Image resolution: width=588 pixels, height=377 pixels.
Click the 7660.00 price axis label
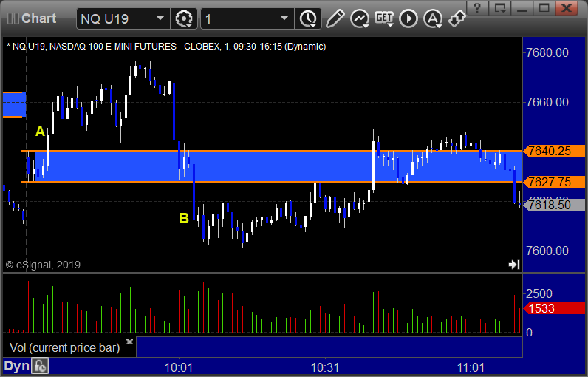point(547,102)
